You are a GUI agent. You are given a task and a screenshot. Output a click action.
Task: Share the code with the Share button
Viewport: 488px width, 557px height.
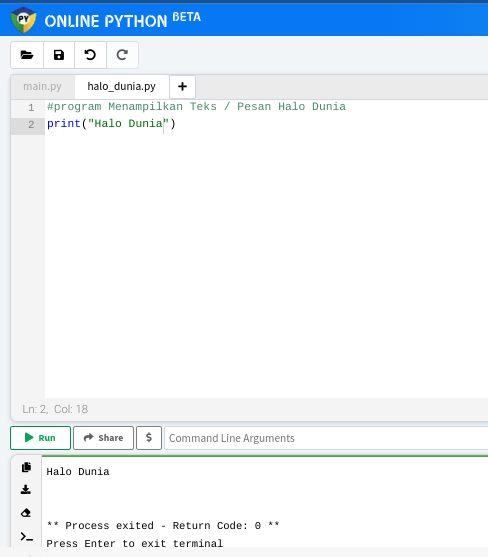[103, 438]
